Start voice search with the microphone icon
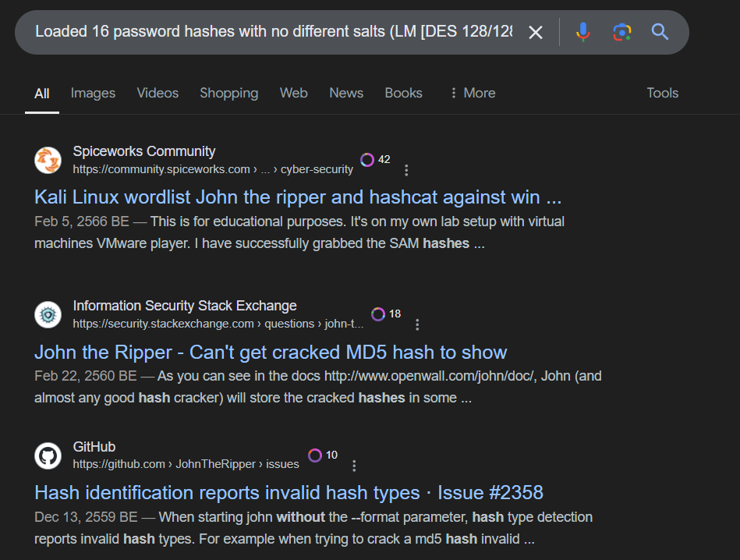Viewport: 740px width, 560px height. tap(582, 32)
